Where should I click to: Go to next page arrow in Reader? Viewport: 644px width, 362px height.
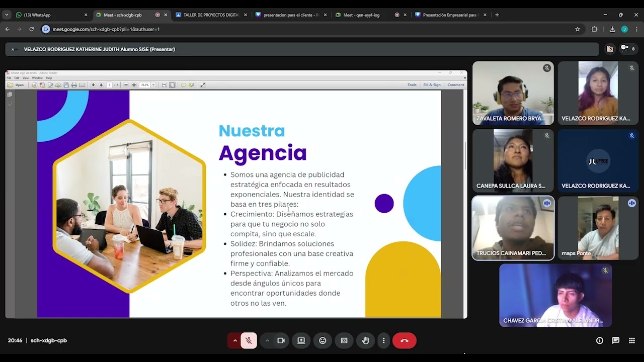pyautogui.click(x=101, y=85)
